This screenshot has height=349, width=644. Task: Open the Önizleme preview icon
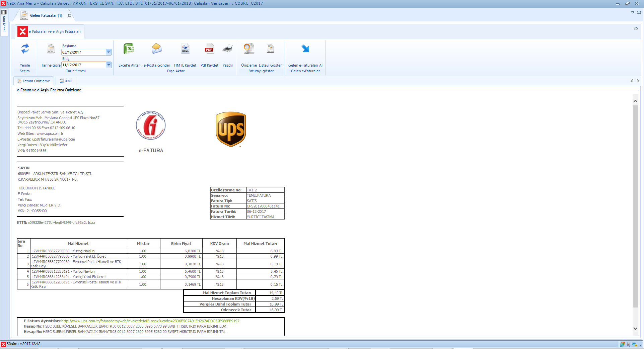tap(249, 49)
